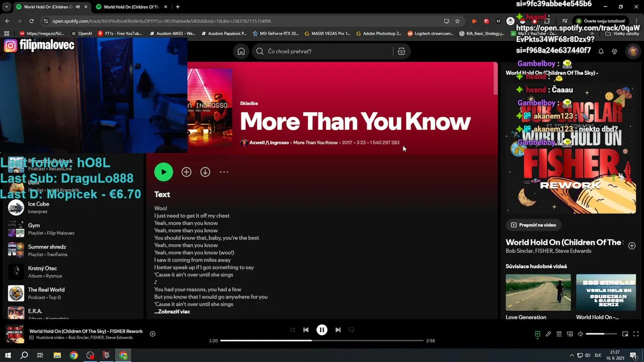Viewport: 644px width, 362px height.
Task: Reload the Spotify page
Action: 31,21
